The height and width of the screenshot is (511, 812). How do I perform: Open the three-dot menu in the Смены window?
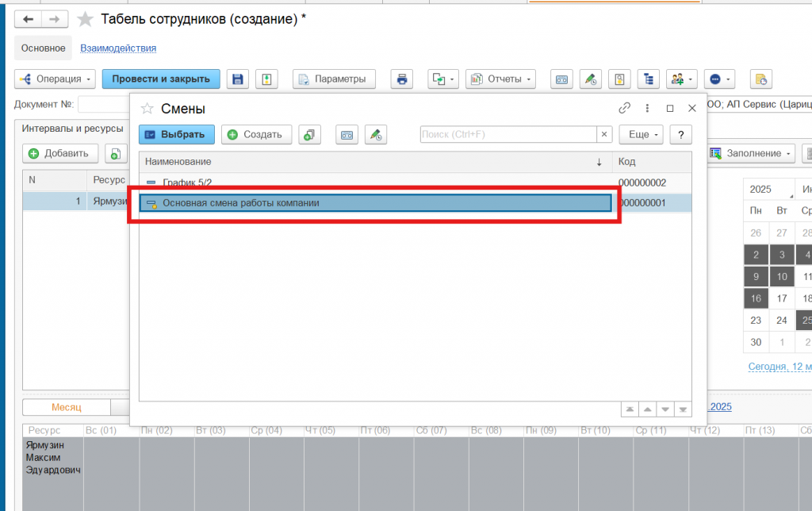tap(647, 109)
